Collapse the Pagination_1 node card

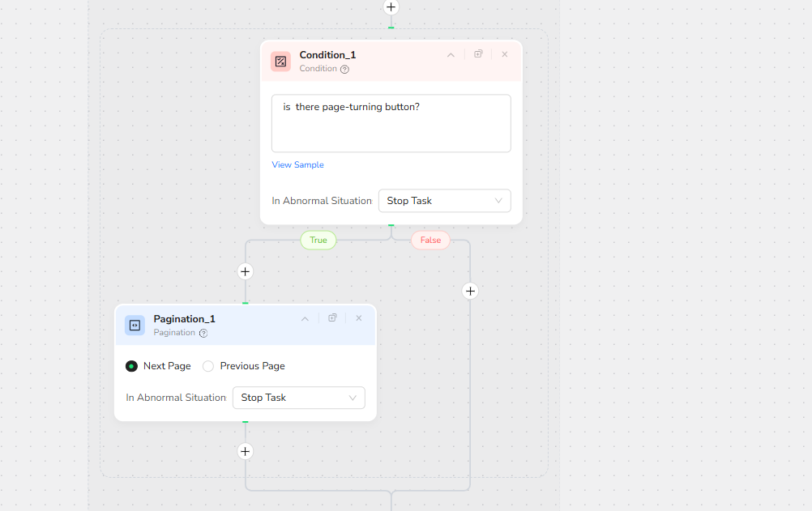click(x=305, y=319)
